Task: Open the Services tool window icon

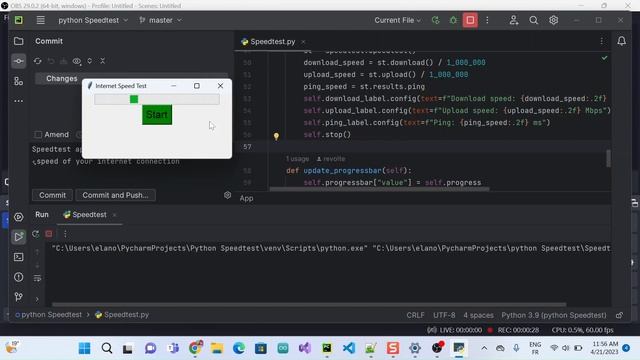Action: point(18,217)
